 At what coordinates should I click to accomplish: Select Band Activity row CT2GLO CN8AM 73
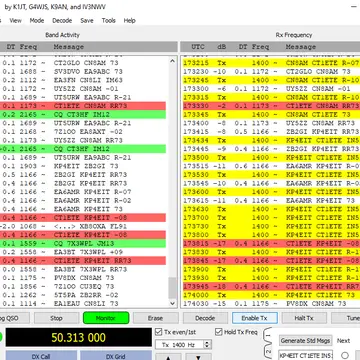point(83,63)
